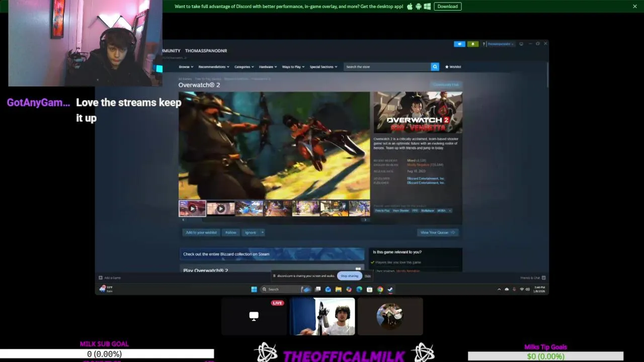This screenshot has width=644, height=362.
Task: Click the Ignore button
Action: point(251,232)
